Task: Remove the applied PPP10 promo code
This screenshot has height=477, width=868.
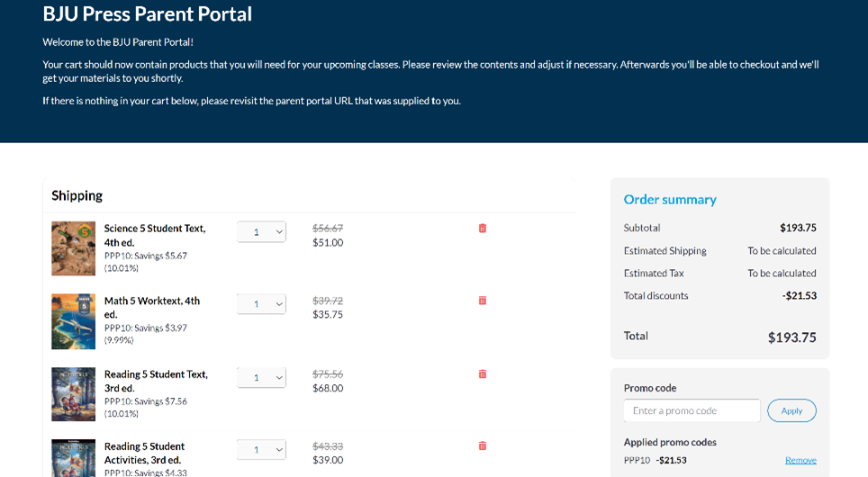Action: click(x=800, y=461)
